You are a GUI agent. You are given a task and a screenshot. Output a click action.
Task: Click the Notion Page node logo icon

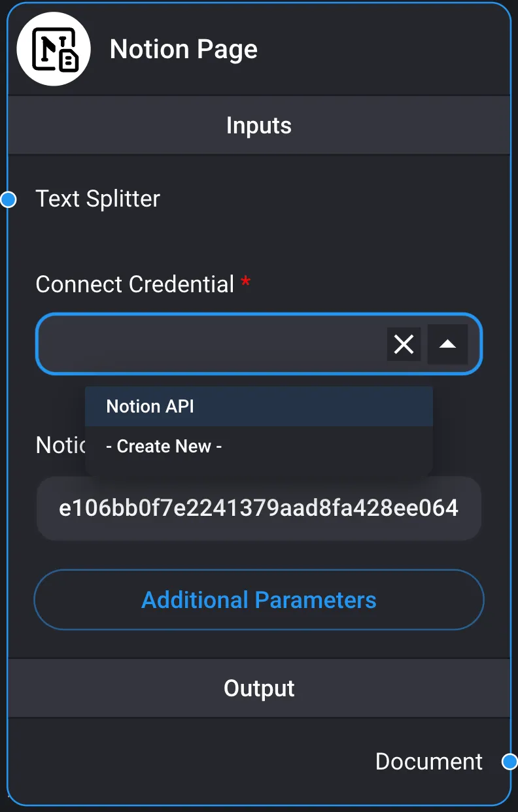point(53,49)
